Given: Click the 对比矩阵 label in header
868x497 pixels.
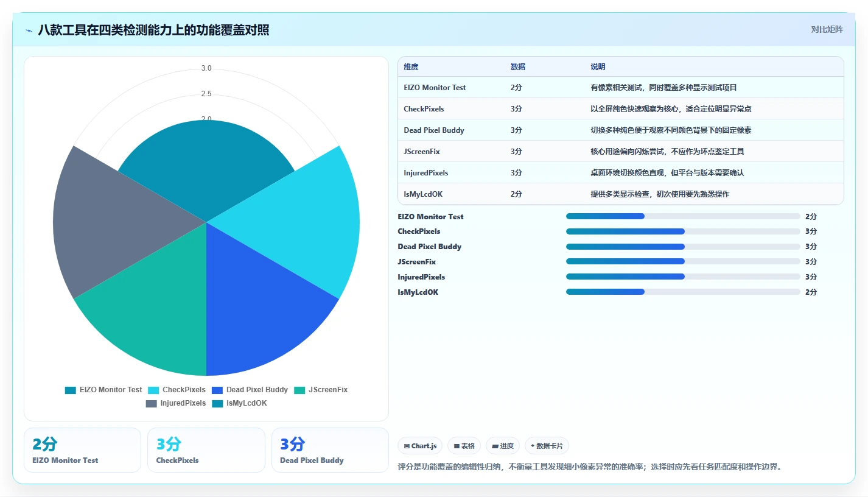Looking at the screenshot, I should click(x=827, y=29).
